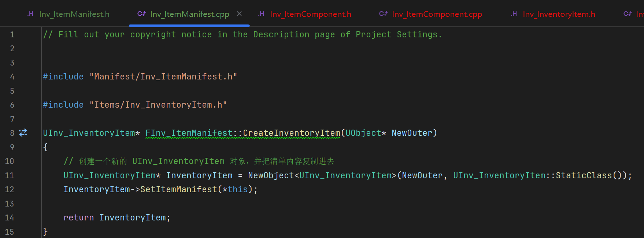The width and height of the screenshot is (644, 238).
Task: Click the header icon on Inv_ItemComponent.h tab
Action: pos(261,14)
